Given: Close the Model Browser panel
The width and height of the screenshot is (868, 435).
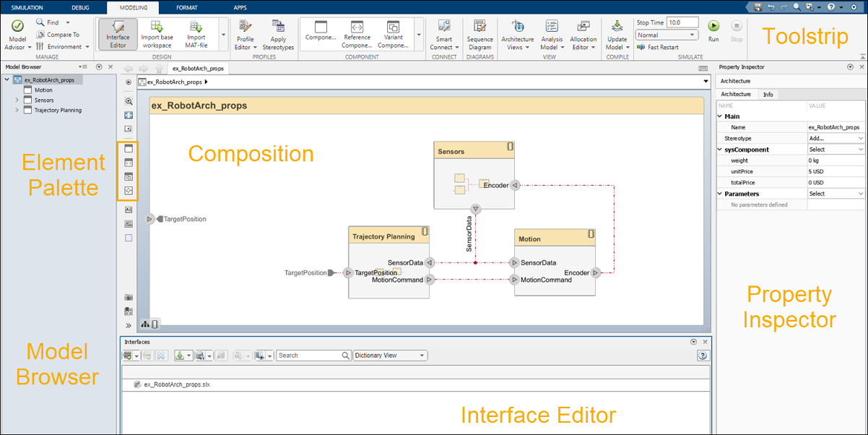Looking at the screenshot, I should coord(110,66).
